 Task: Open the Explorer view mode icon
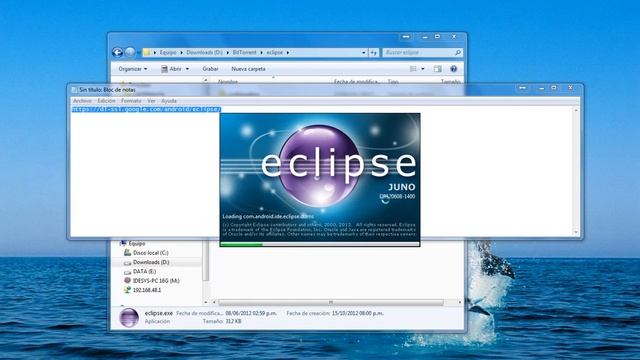(x=413, y=69)
